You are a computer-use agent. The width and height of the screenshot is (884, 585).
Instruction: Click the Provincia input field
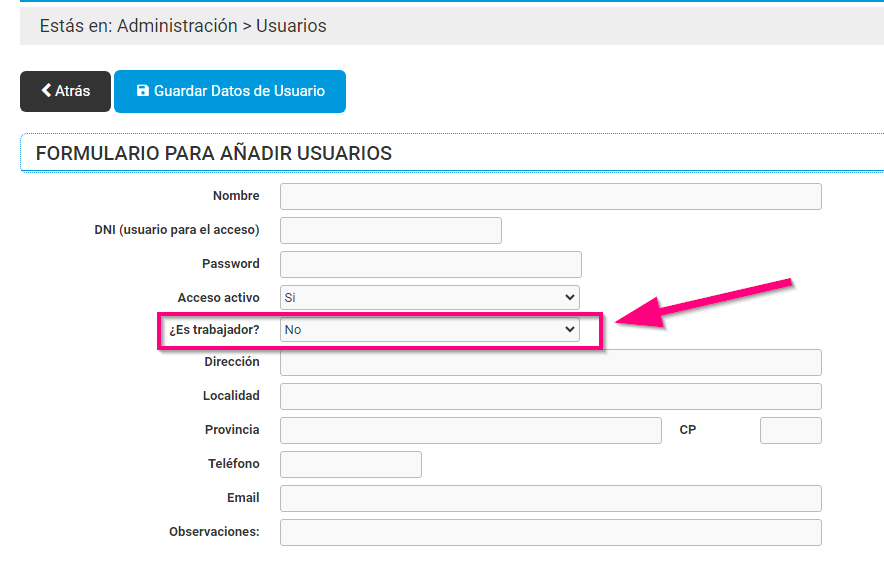(x=470, y=430)
